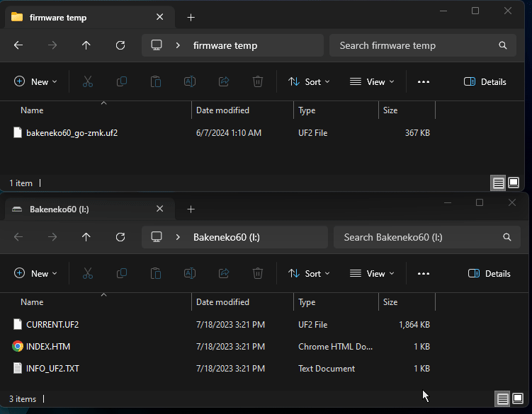Click Back arrow in firmware temp window
Image resolution: width=532 pixels, height=414 pixels.
18,45
